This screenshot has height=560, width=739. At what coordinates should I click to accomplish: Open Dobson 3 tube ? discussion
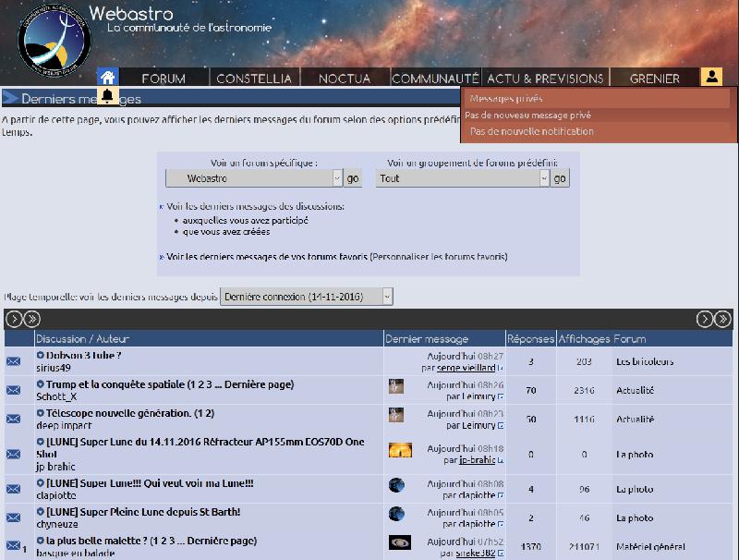[83, 356]
